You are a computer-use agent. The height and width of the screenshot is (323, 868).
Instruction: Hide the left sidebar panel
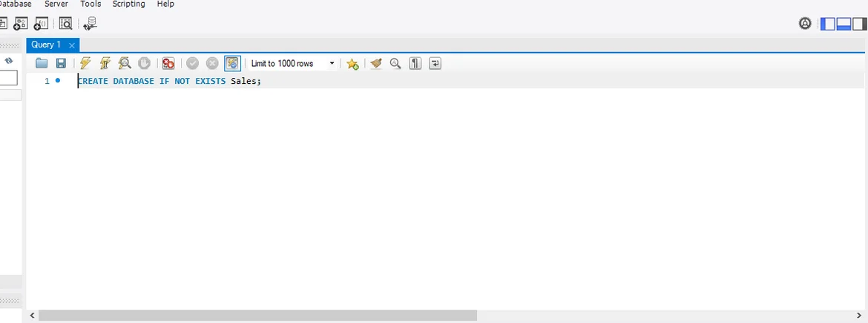pyautogui.click(x=827, y=24)
